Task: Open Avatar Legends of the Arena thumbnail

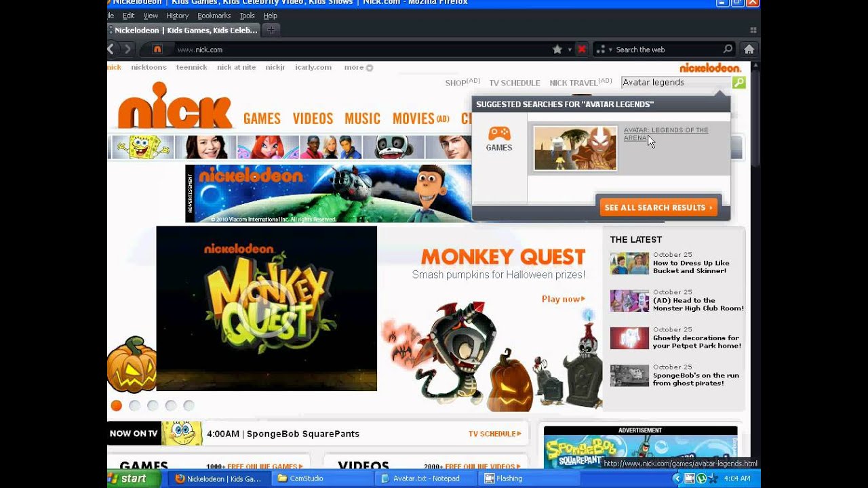Action: [x=576, y=148]
